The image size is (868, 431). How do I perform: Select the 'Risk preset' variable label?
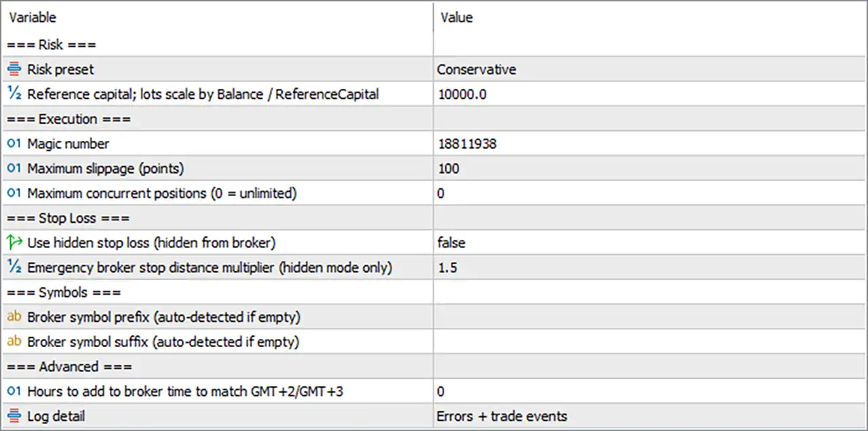pos(60,69)
